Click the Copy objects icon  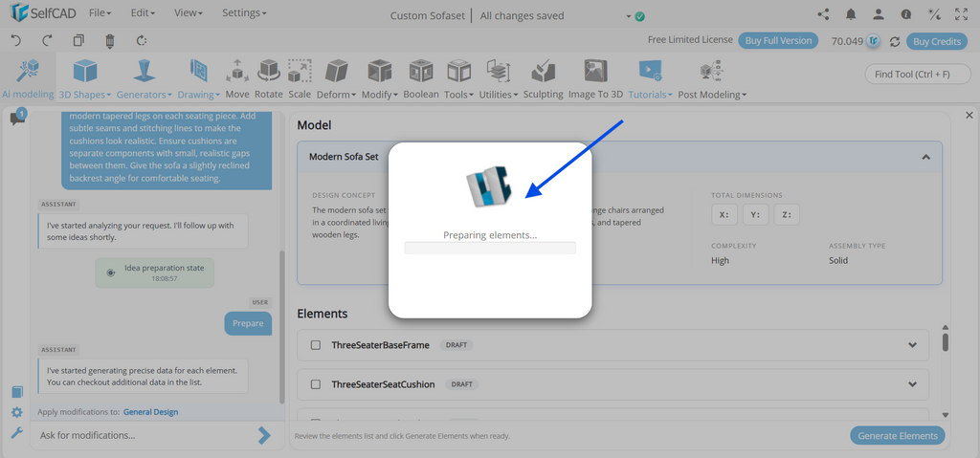(x=78, y=40)
